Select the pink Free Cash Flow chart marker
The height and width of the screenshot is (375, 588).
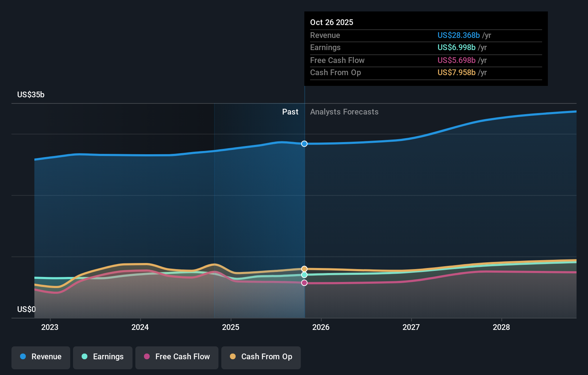(304, 283)
